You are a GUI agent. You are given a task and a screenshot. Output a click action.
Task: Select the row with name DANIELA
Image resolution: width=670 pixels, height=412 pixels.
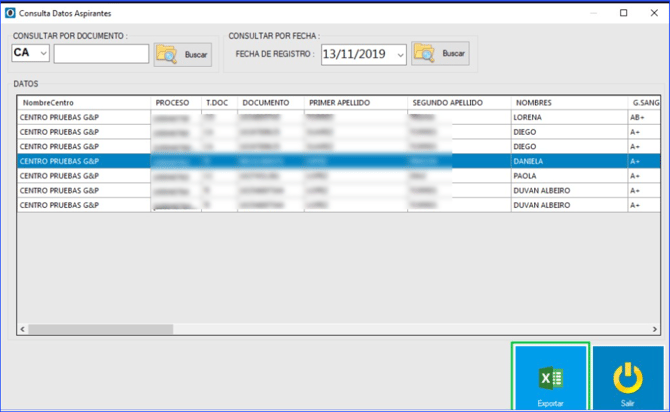click(339, 161)
